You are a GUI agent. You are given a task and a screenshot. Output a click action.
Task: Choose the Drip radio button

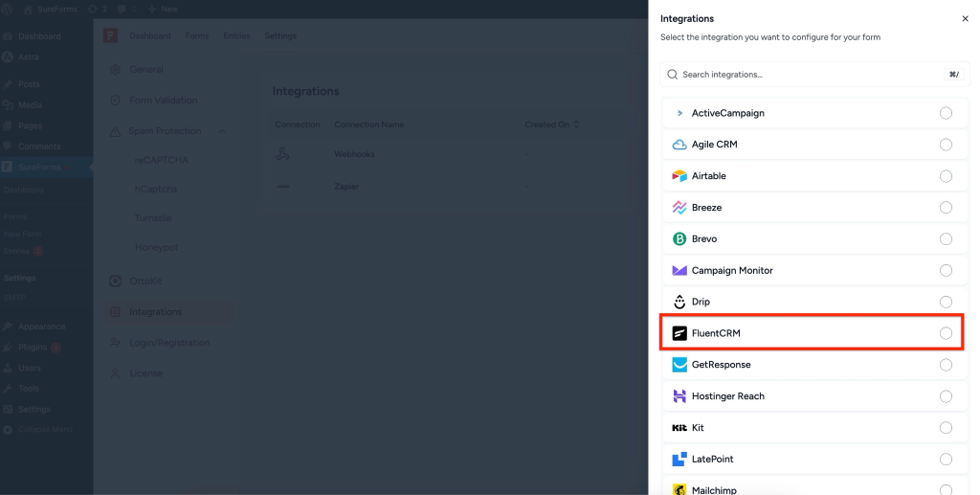click(946, 302)
